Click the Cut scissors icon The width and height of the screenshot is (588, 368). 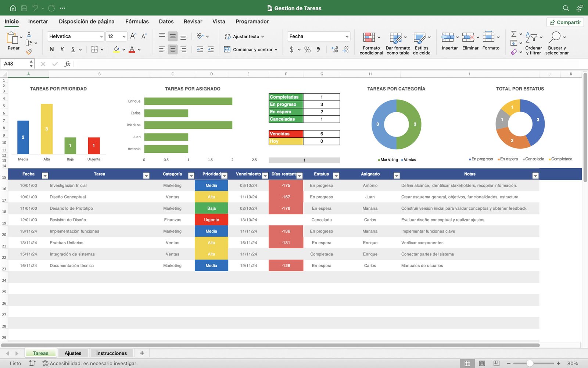pyautogui.click(x=29, y=34)
